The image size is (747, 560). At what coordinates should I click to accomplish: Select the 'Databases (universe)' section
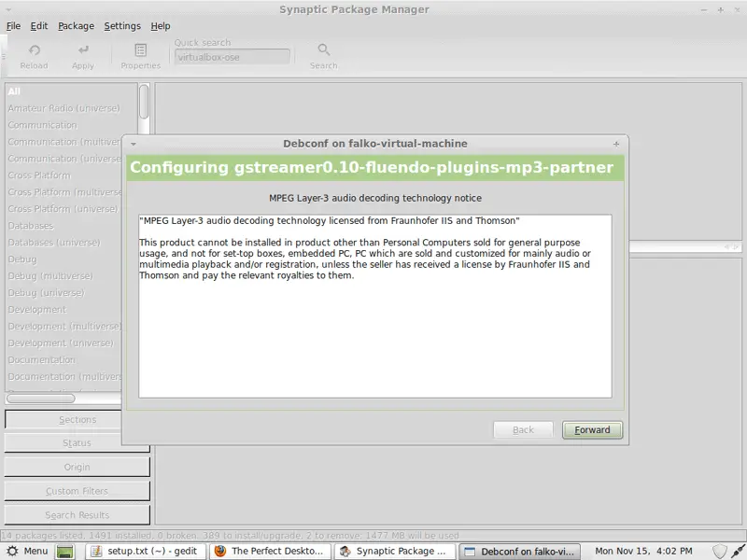(x=64, y=243)
